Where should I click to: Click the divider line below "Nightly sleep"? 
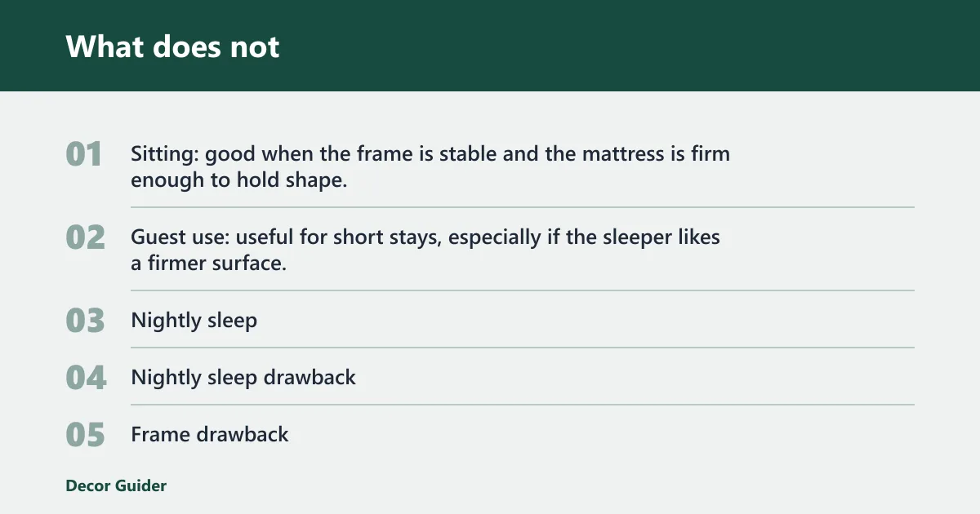pos(523,348)
